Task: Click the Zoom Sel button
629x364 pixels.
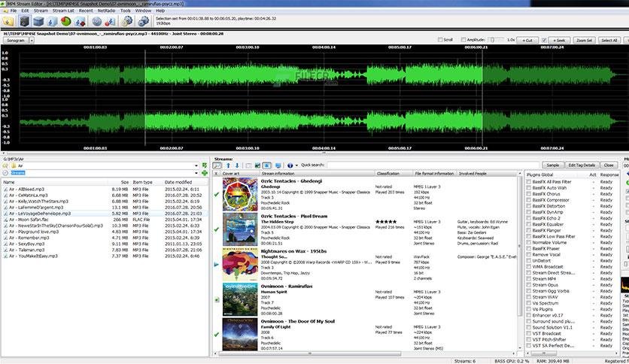Action: coord(584,40)
